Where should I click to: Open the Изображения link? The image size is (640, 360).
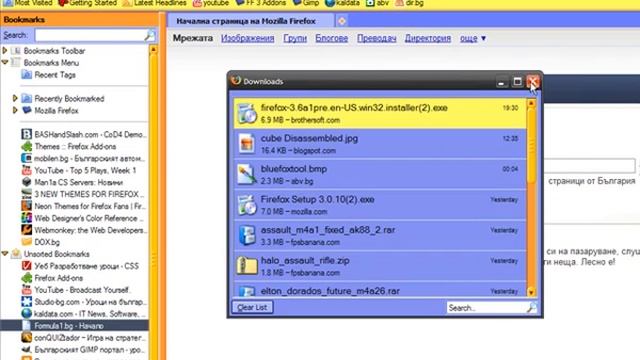[x=248, y=38]
